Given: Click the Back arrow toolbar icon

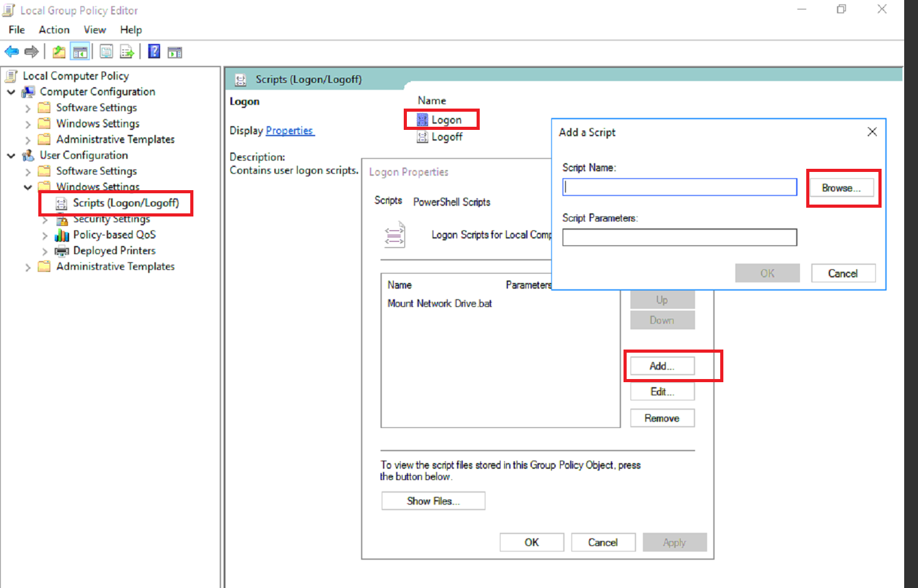Looking at the screenshot, I should pos(11,52).
